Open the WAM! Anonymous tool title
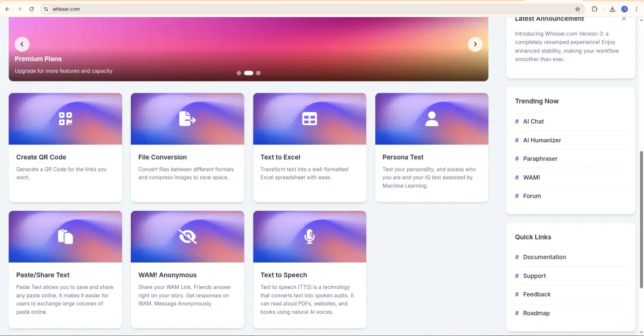The height and width of the screenshot is (336, 644). point(168,275)
